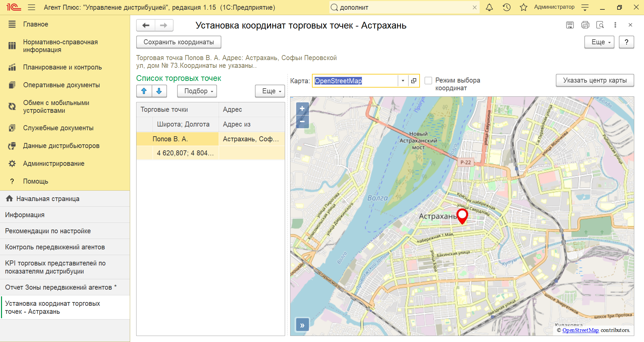This screenshot has height=342, width=644.
Task: Close the coordinates form tab X
Action: pos(630,25)
